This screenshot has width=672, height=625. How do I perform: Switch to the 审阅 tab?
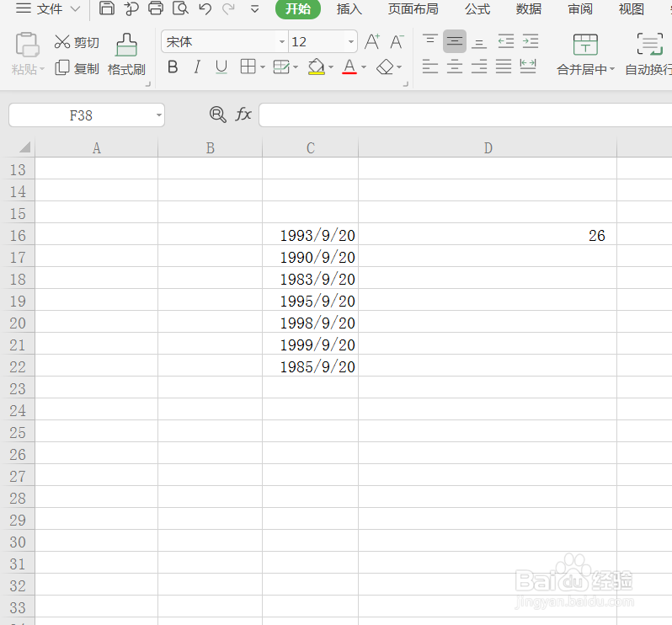[x=580, y=8]
